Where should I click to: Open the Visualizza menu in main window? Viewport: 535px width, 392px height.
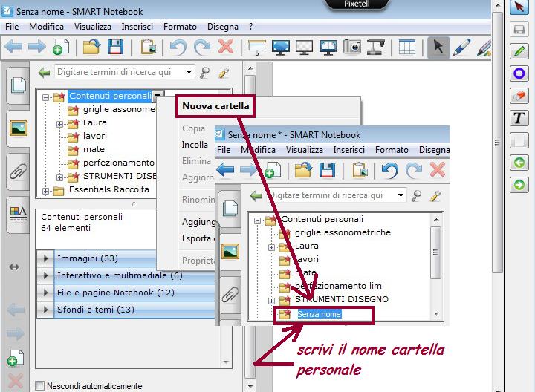tap(93, 27)
